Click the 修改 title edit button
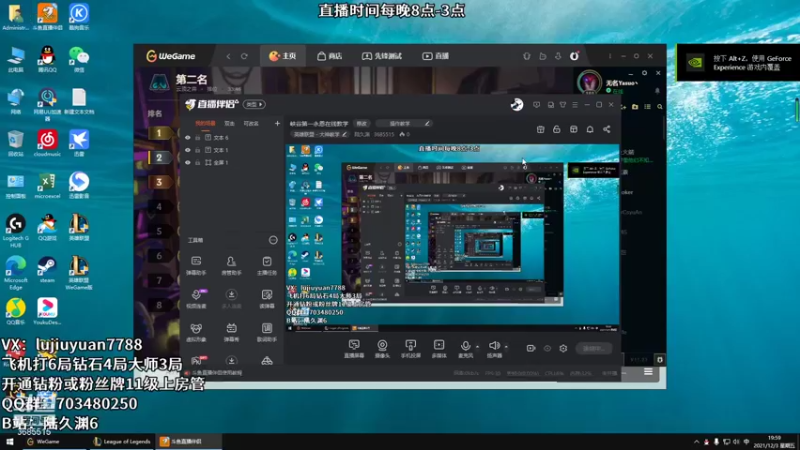800x450 pixels. (362, 123)
